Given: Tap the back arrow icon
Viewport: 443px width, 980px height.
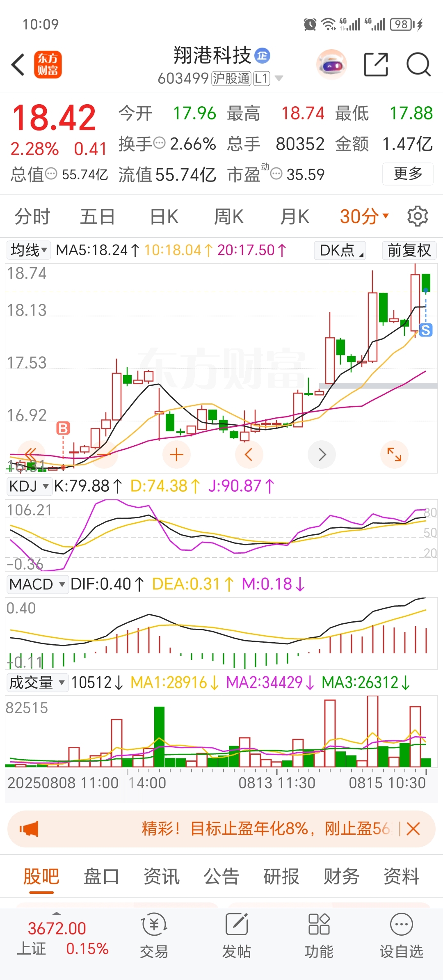Looking at the screenshot, I should 18,64.
